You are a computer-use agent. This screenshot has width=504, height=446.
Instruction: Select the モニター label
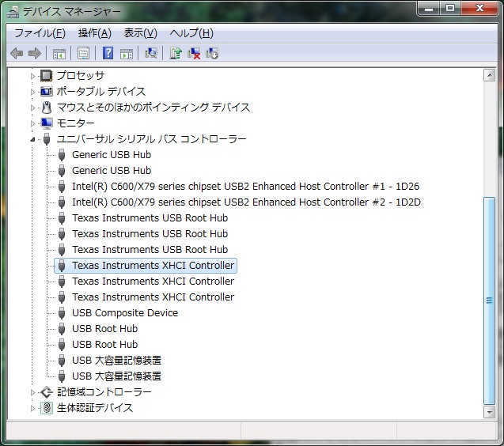click(75, 123)
